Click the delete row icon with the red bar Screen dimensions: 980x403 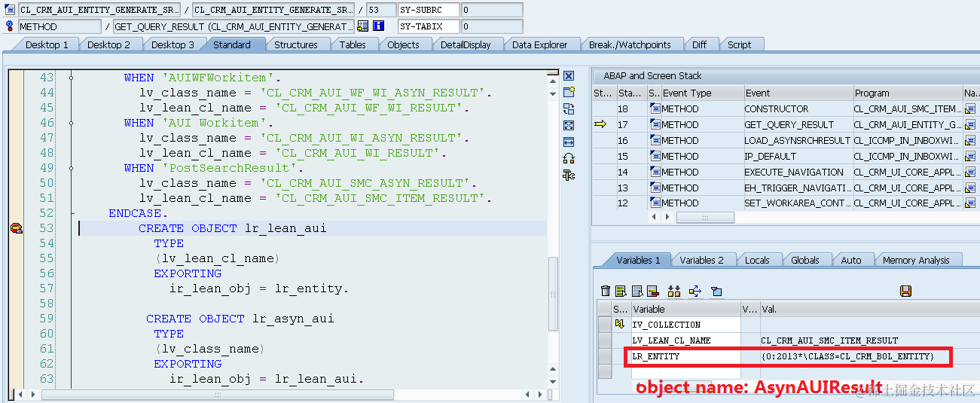[652, 291]
